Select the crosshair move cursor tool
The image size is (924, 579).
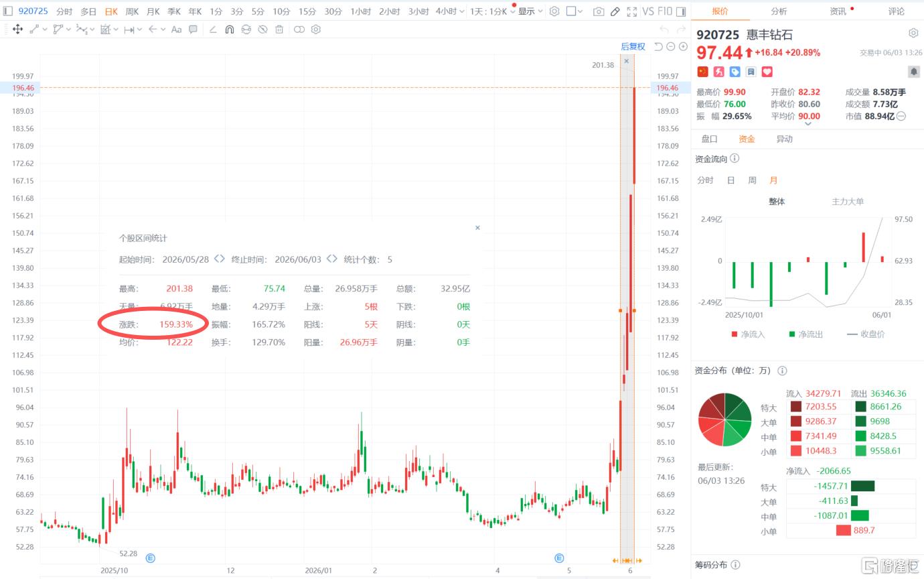pos(17,29)
